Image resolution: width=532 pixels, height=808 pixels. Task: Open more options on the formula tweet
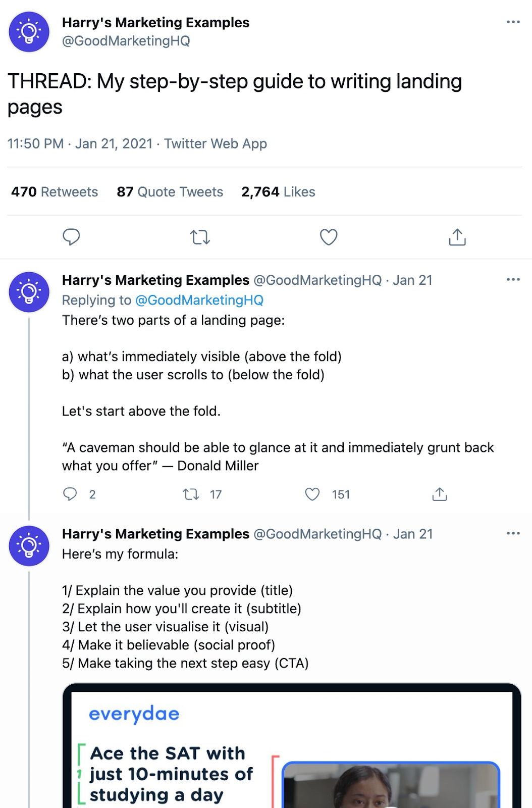pyautogui.click(x=513, y=534)
